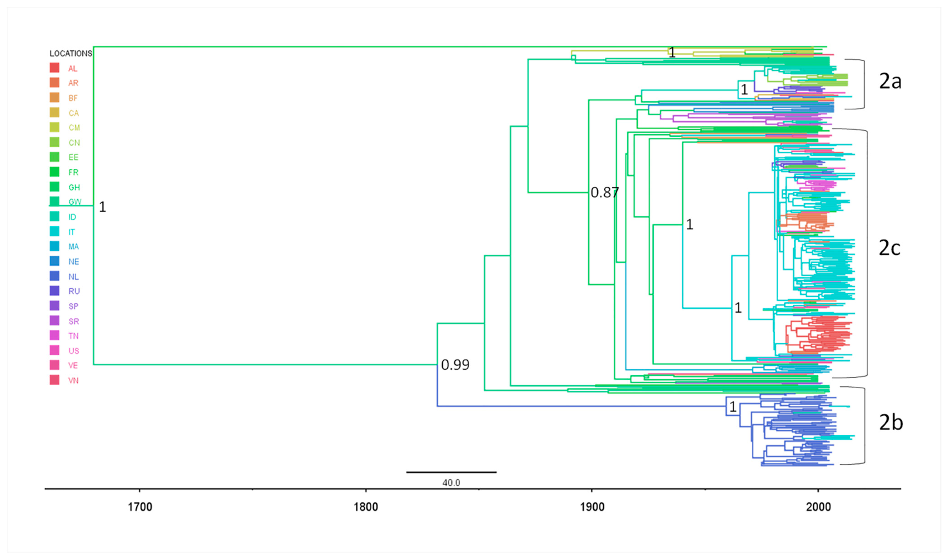Pick the NL blue legend swatch
This screenshot has height=560, width=949.
coord(54,276)
